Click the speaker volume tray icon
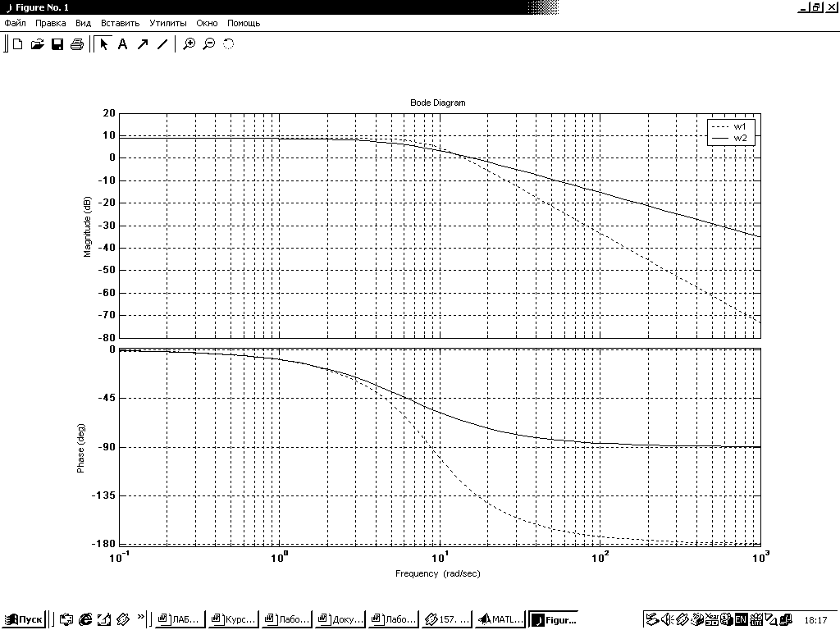Image resolution: width=840 pixels, height=630 pixels. tap(667, 620)
